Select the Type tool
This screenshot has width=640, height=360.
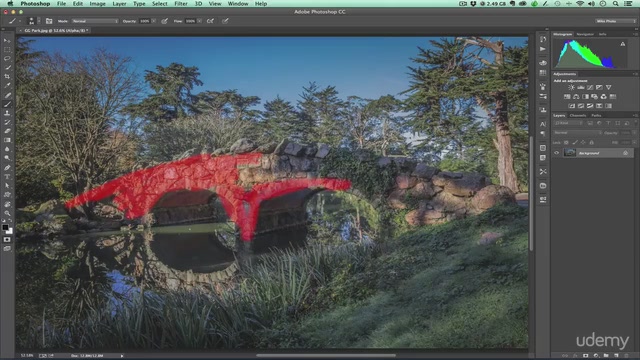[7, 177]
